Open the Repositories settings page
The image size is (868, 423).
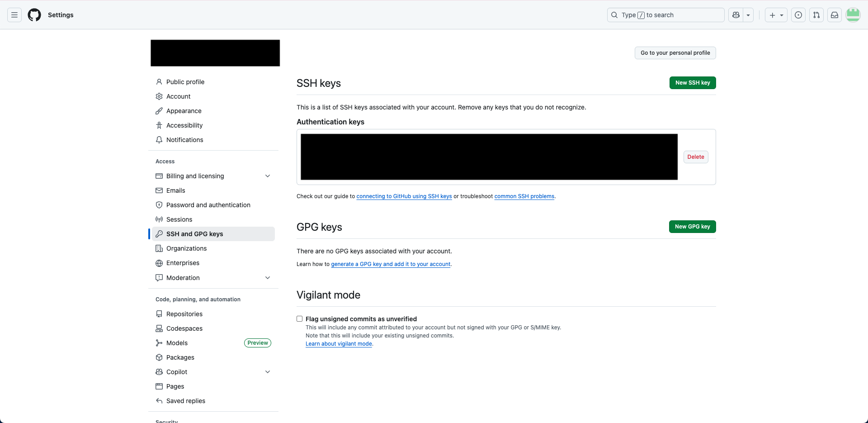point(184,314)
